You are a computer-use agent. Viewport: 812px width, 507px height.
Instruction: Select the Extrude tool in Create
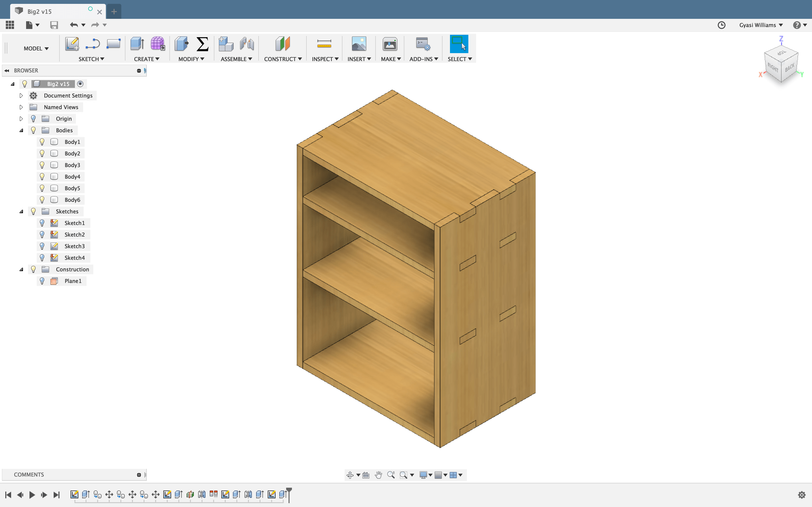[137, 44]
